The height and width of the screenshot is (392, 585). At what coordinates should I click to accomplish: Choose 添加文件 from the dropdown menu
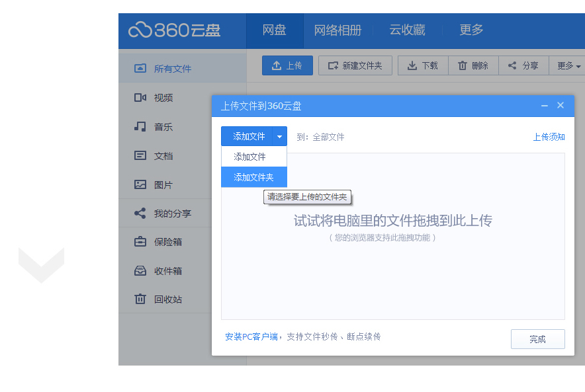tap(254, 157)
